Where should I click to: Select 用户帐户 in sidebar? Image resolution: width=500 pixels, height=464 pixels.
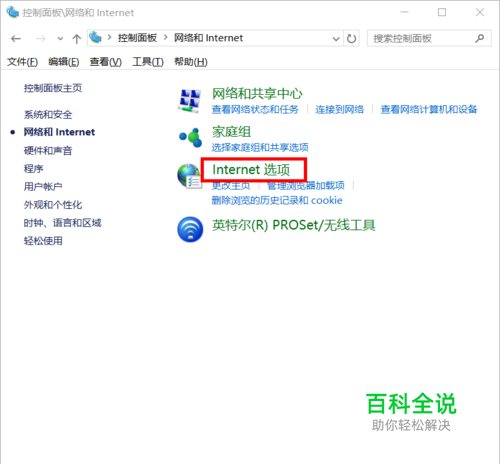43,187
